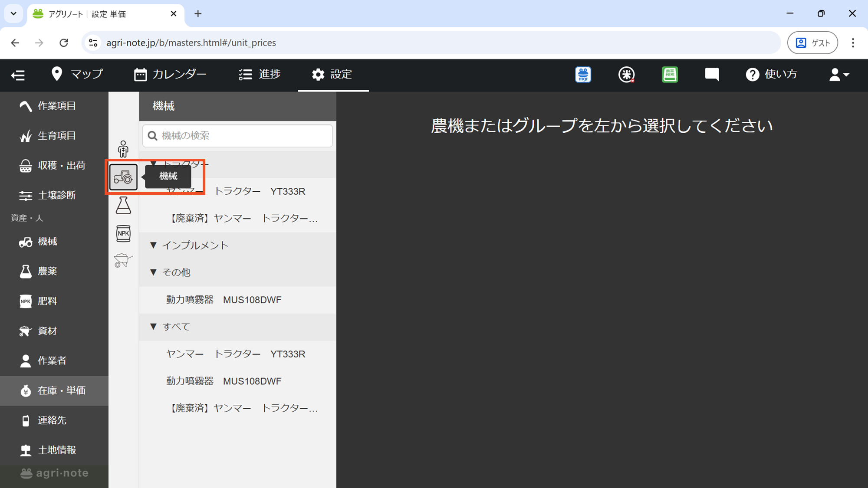Click the flask icon beside sidebar 農薬
Screen dimensions: 868x488
point(26,272)
